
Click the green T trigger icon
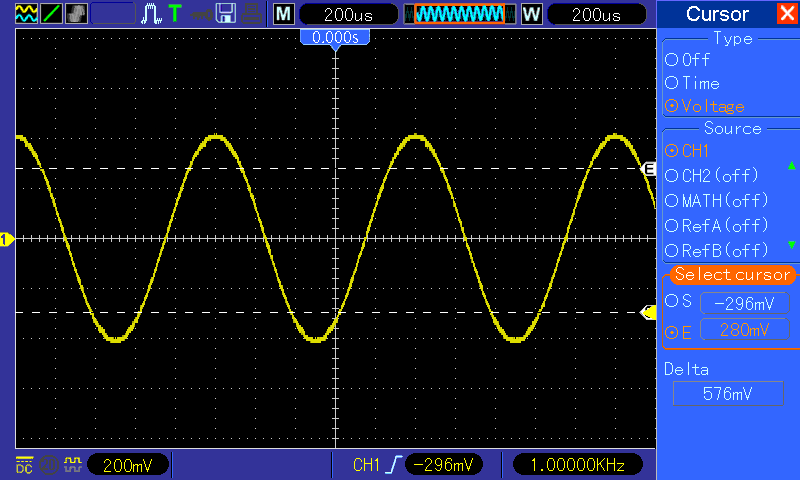pyautogui.click(x=175, y=13)
